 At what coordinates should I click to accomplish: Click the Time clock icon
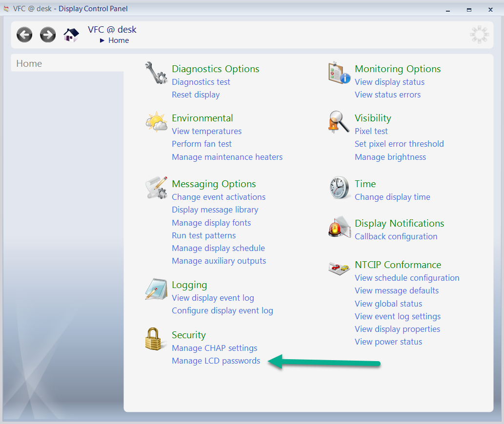coord(339,188)
